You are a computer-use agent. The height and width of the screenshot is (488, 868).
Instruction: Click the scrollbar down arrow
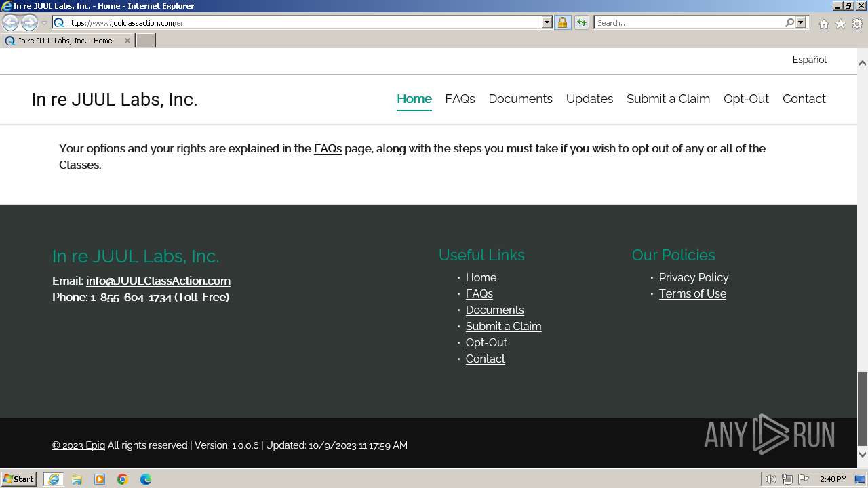[863, 454]
